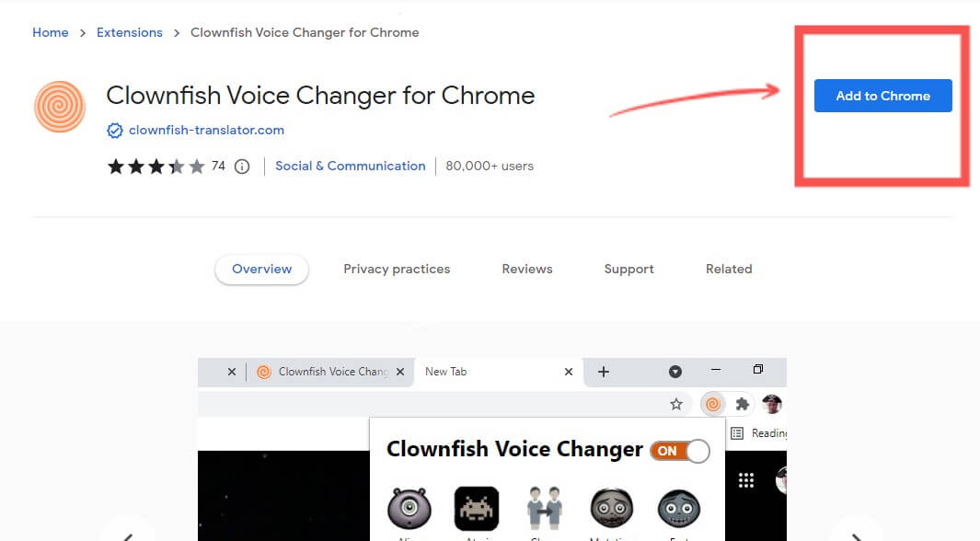Click the bookmark star icon in screenshot
Screen dimensions: 980x541
(676, 404)
